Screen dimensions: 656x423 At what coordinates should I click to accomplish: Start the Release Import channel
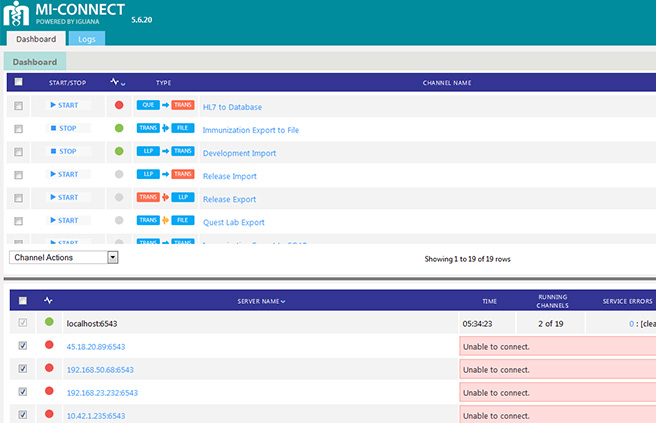63,175
